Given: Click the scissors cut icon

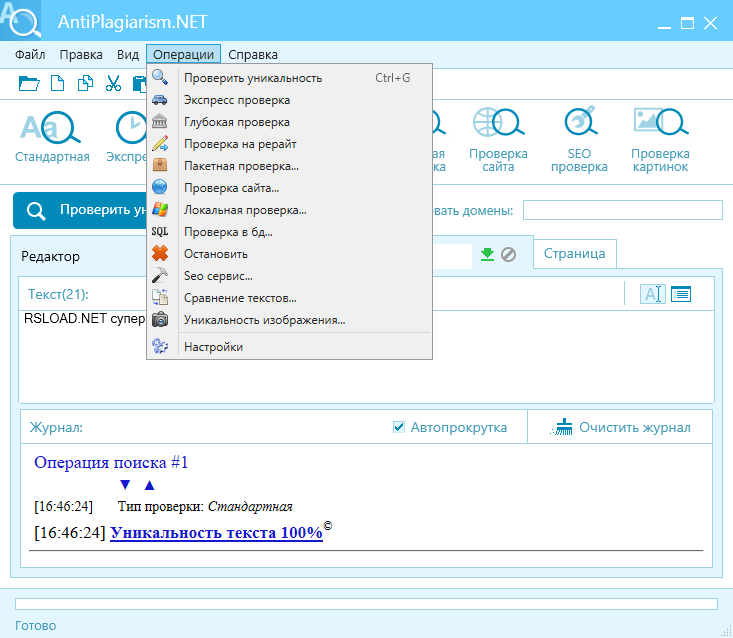Looking at the screenshot, I should (x=113, y=83).
